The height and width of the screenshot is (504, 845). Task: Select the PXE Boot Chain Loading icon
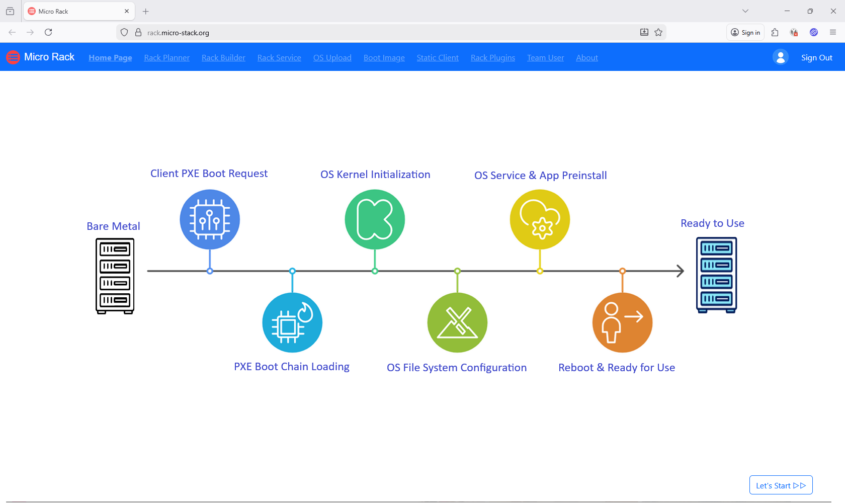pos(292,322)
